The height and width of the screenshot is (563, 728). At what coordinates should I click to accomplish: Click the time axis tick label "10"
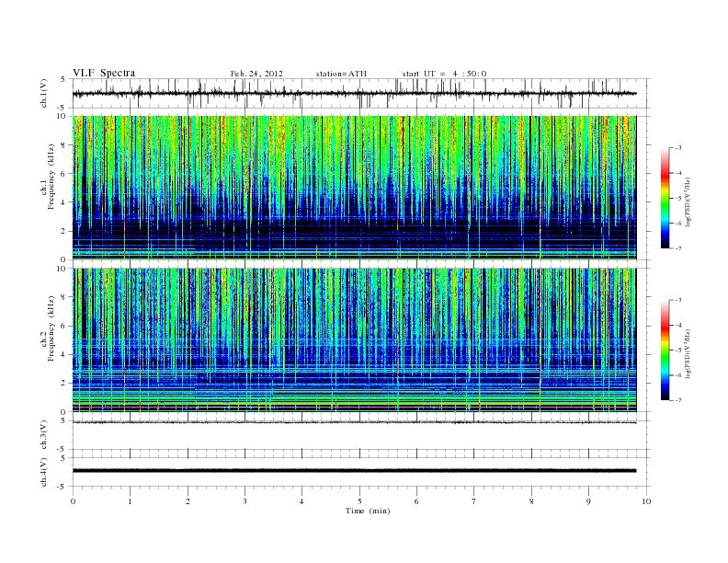pos(646,501)
